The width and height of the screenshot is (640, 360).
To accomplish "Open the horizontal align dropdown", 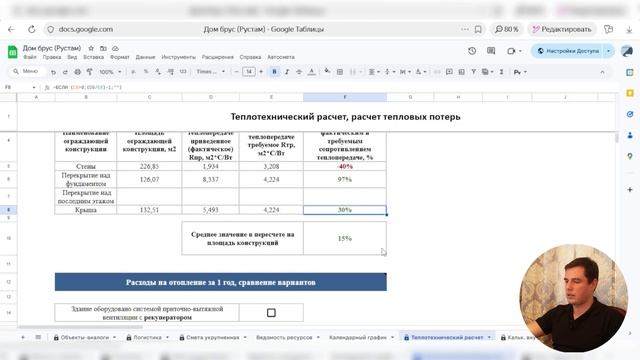I will pos(374,72).
